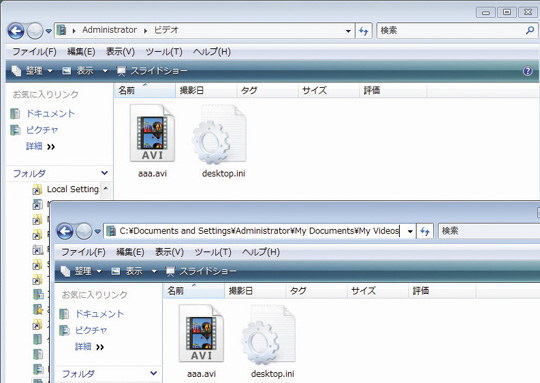
Task: Start スライドショー from rear window toolbar
Action: pyautogui.click(x=152, y=71)
